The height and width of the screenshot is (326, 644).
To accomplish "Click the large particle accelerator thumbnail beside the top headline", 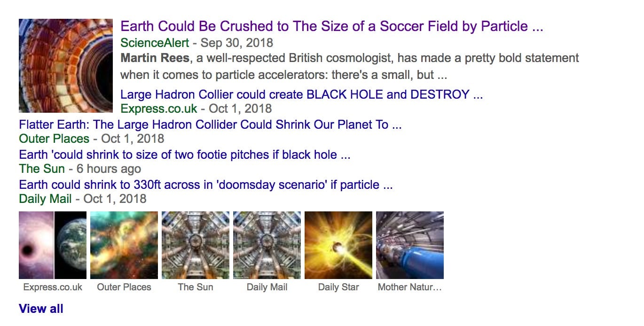I will pos(66,66).
